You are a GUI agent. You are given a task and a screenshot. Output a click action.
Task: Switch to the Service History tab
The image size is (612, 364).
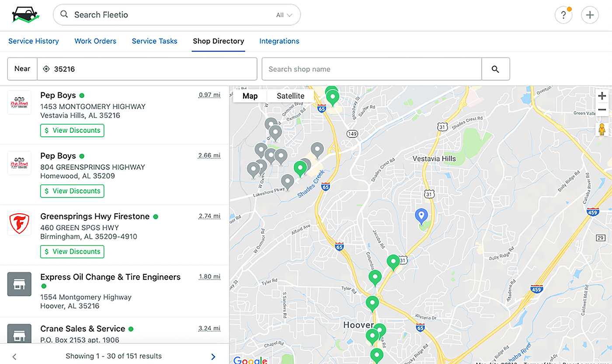tap(34, 41)
